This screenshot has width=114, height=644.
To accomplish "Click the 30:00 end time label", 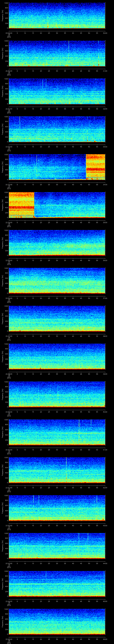I will coord(105,33).
